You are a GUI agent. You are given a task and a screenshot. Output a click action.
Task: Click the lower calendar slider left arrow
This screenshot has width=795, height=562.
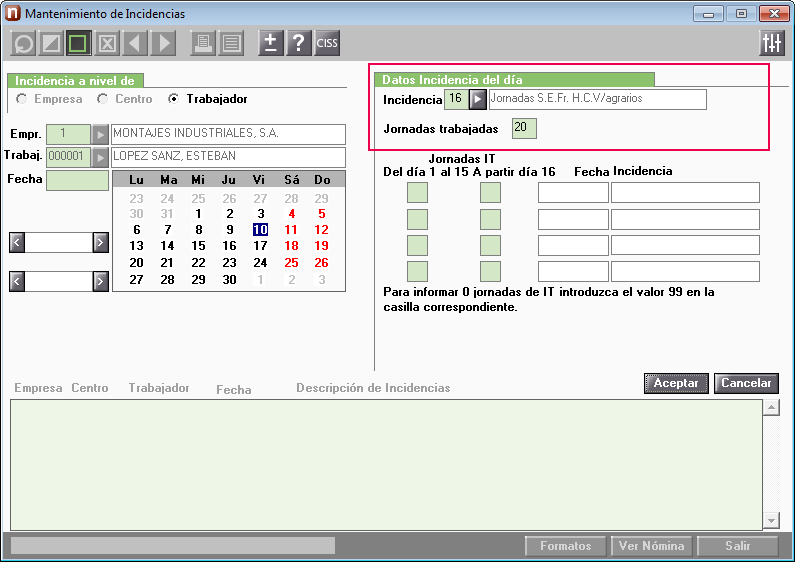click(17, 281)
